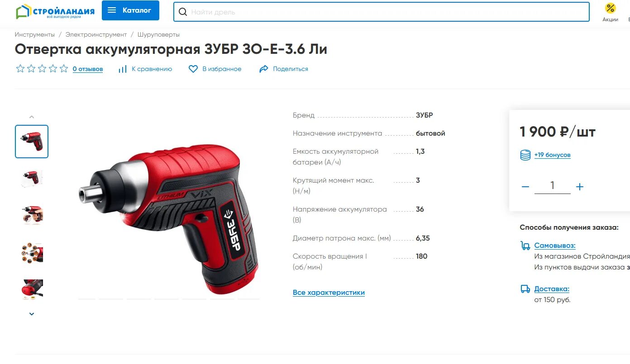The height and width of the screenshot is (364, 630).
Task: Select the screwdriver-in-hand thumbnail
Action: point(32,215)
